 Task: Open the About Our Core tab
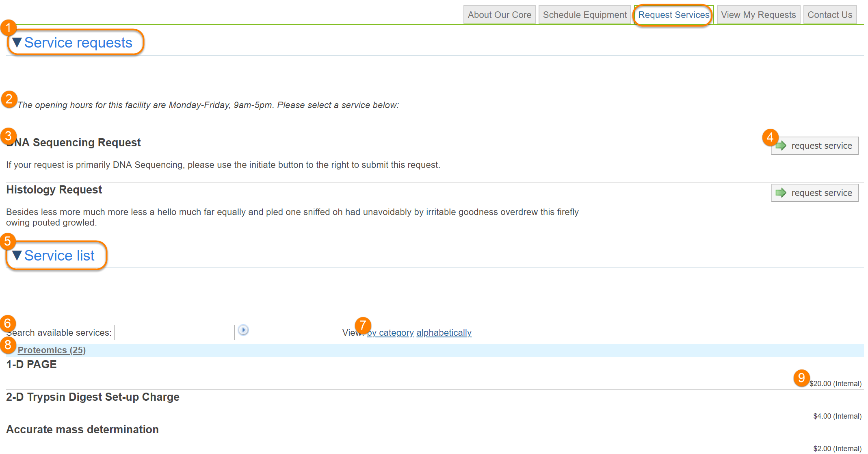click(x=499, y=15)
